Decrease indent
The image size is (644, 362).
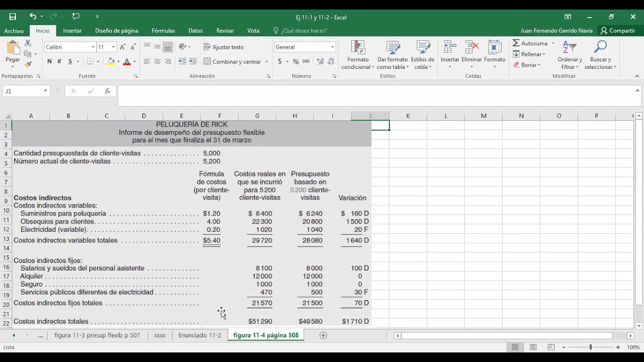(x=182, y=61)
